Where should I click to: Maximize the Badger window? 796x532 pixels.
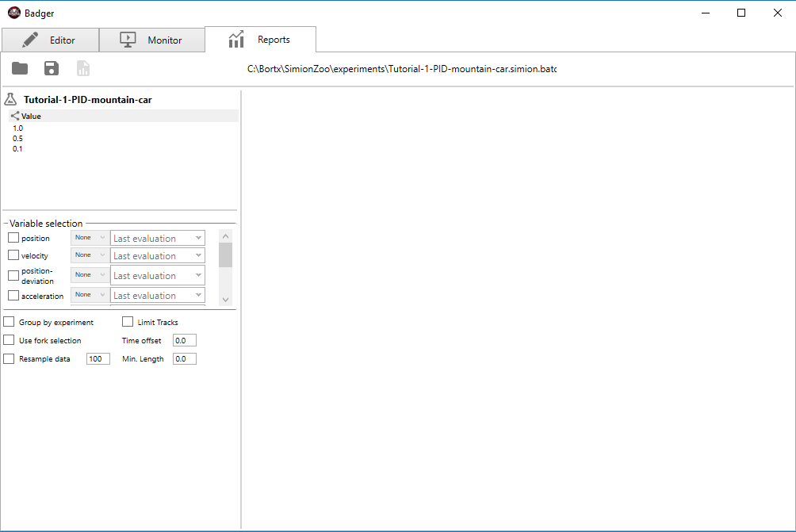click(x=741, y=13)
